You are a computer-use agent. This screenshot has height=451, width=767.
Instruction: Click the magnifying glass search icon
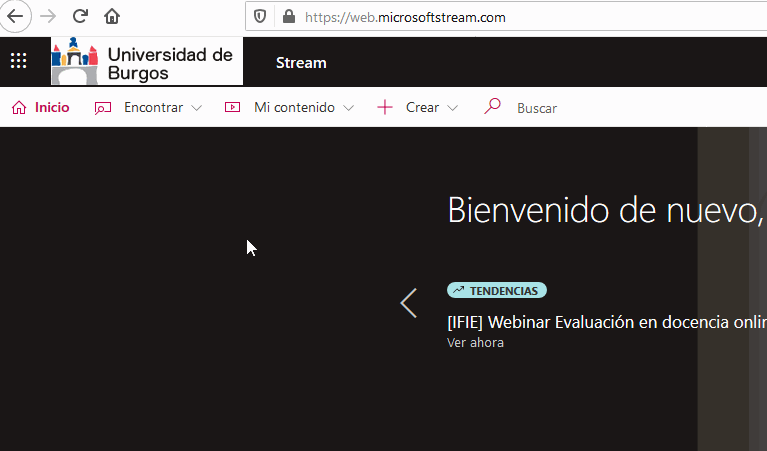click(x=492, y=106)
